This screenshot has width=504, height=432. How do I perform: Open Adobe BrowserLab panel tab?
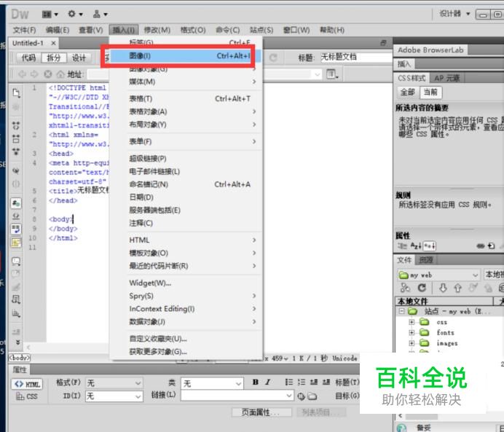[x=430, y=50]
